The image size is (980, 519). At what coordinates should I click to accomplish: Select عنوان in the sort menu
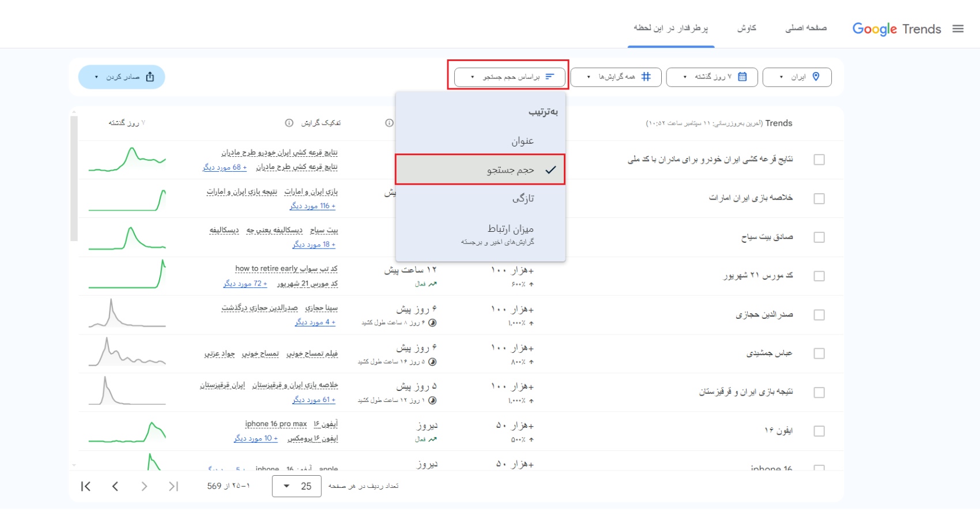pos(480,141)
